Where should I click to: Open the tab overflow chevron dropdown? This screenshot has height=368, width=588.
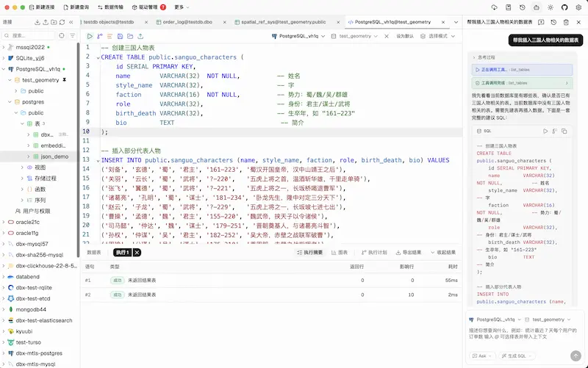pyautogui.click(x=456, y=22)
